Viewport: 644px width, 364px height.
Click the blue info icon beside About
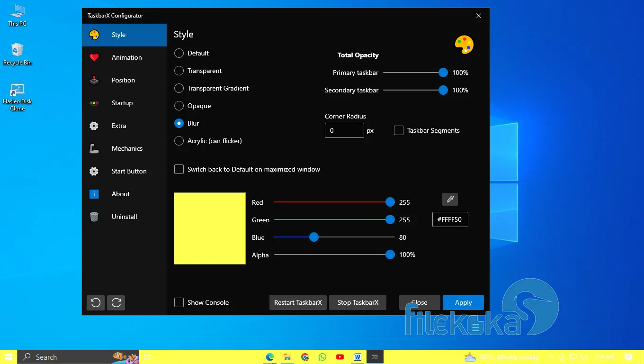tap(94, 194)
